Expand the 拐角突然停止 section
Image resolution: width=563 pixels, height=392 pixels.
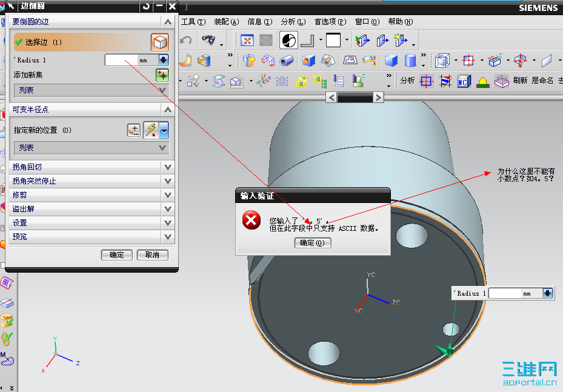click(168, 181)
